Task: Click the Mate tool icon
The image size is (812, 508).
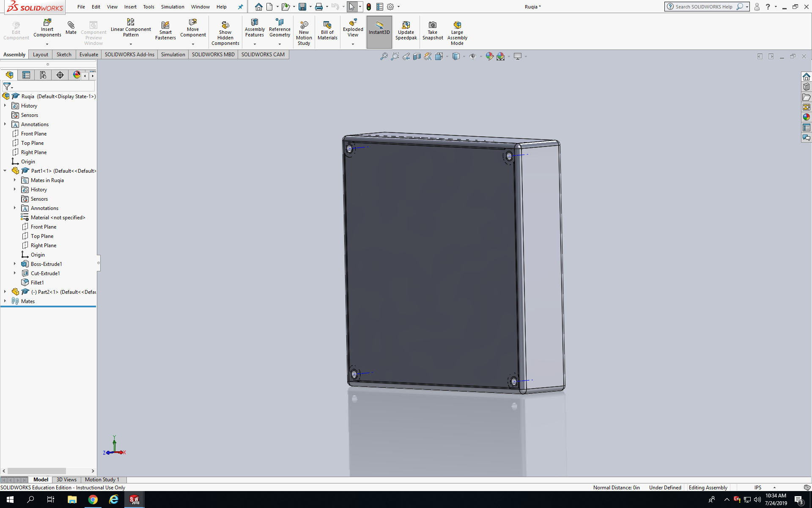Action: [x=71, y=25]
